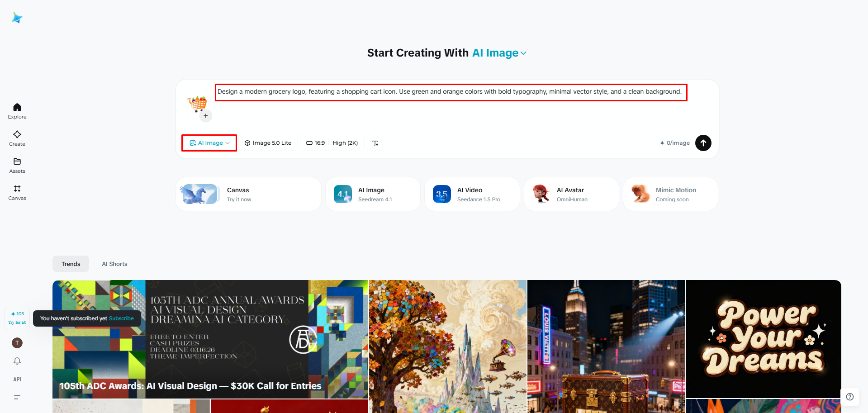Click the help question mark icon
868x413 pixels.
point(850,397)
